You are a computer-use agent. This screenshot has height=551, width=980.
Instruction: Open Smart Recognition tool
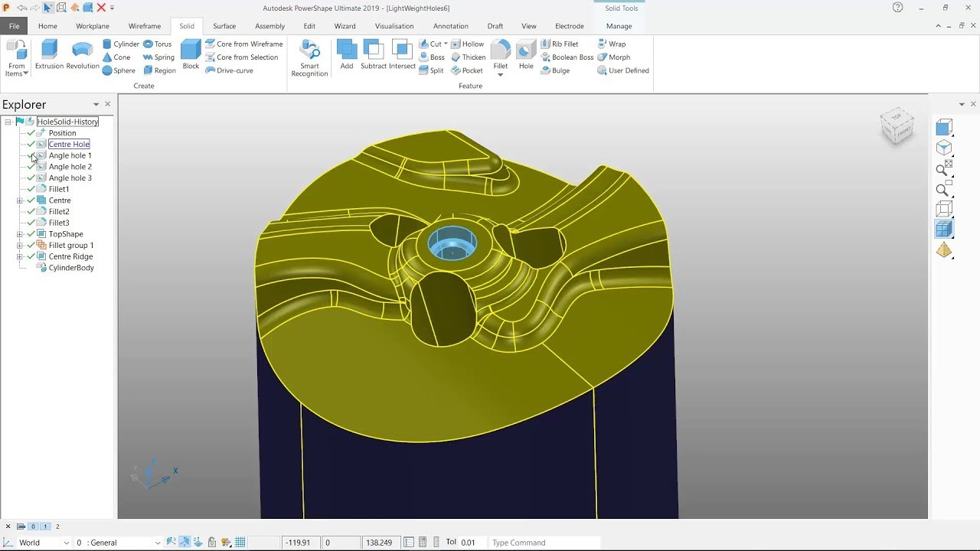click(x=309, y=59)
